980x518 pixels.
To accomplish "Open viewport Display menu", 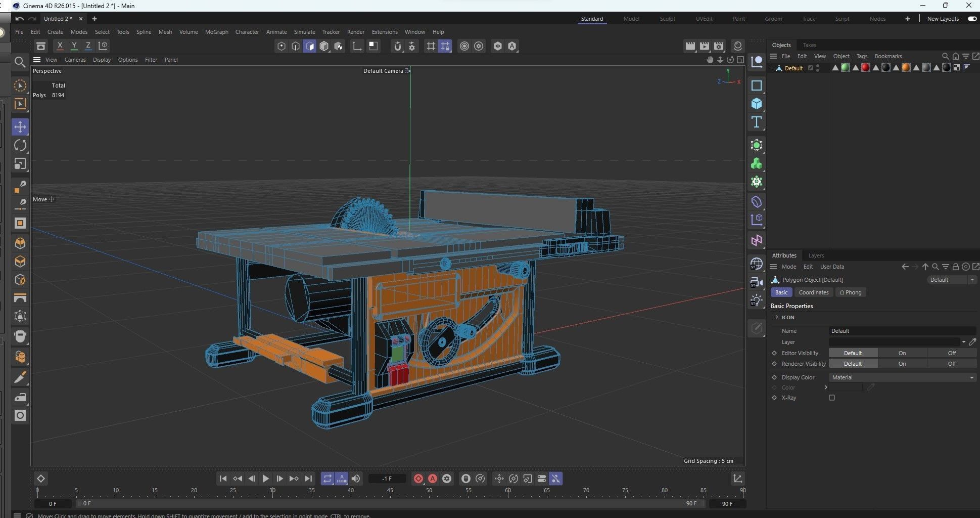I will 102,60.
